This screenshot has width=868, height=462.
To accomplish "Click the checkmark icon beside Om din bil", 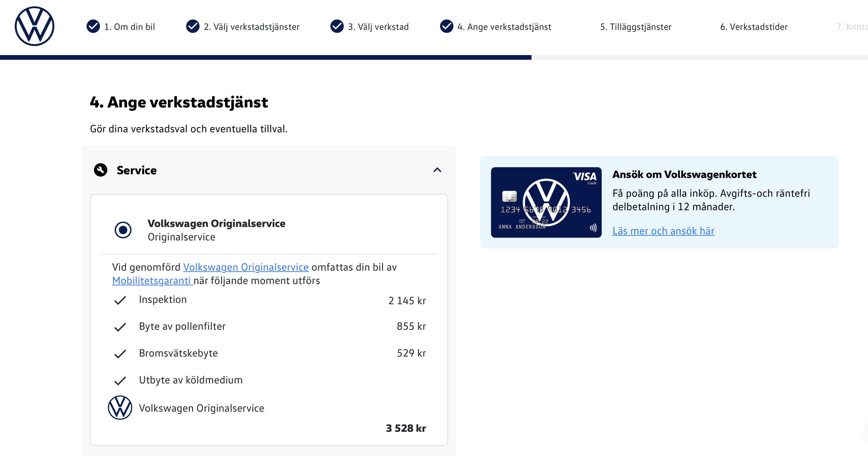I will tap(93, 26).
